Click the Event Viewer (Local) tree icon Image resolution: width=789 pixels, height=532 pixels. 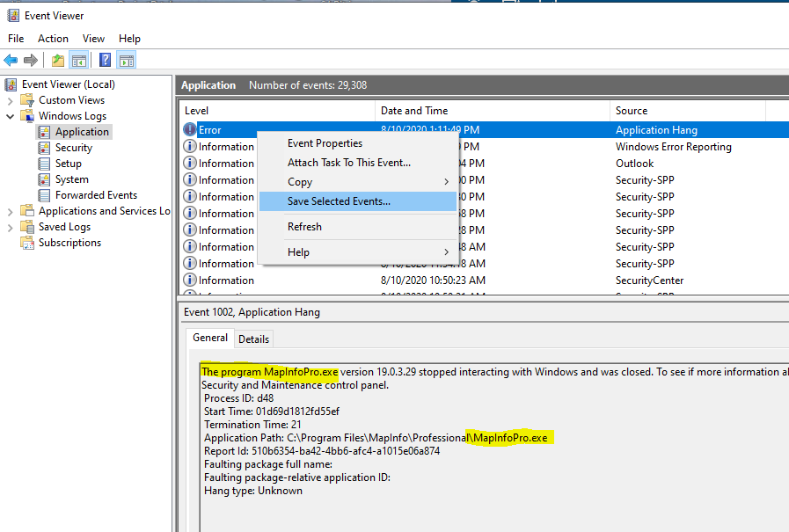click(x=11, y=84)
